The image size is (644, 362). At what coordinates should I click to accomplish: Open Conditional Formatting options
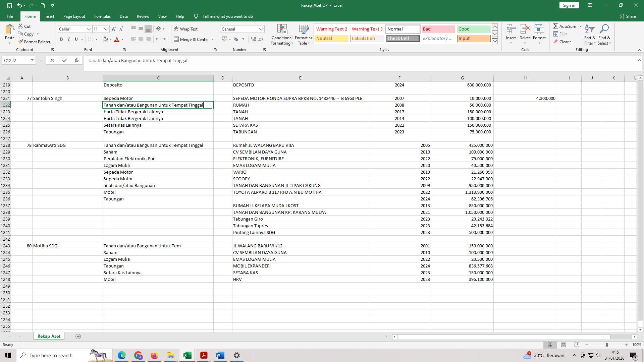point(282,35)
